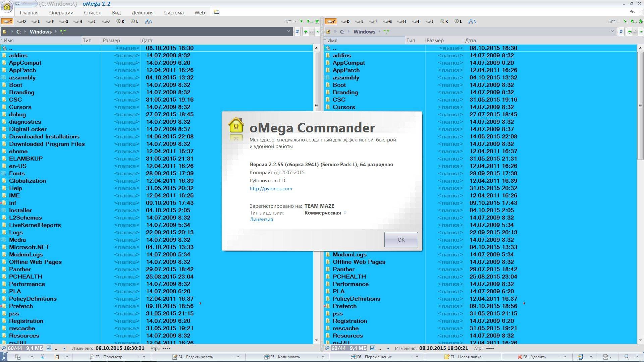644x362 pixels.
Task: Open the Web menu
Action: click(x=200, y=12)
